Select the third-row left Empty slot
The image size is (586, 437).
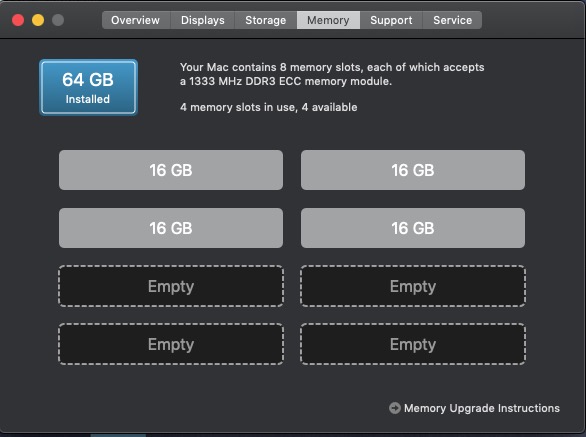click(171, 286)
